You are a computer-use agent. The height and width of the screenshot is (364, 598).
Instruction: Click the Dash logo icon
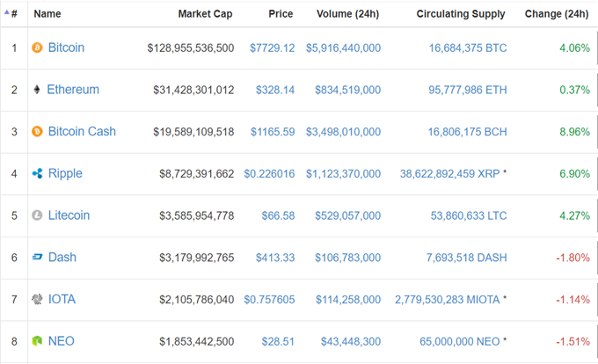(x=37, y=258)
